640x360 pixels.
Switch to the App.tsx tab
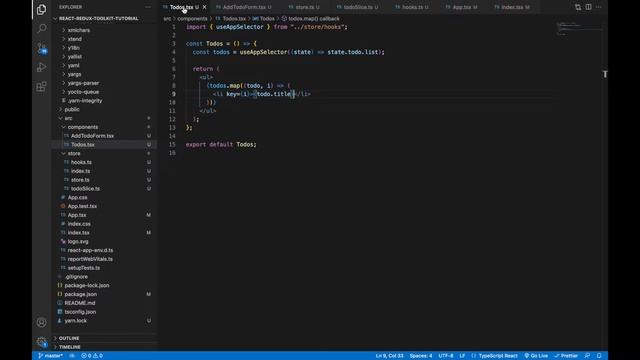(461, 7)
